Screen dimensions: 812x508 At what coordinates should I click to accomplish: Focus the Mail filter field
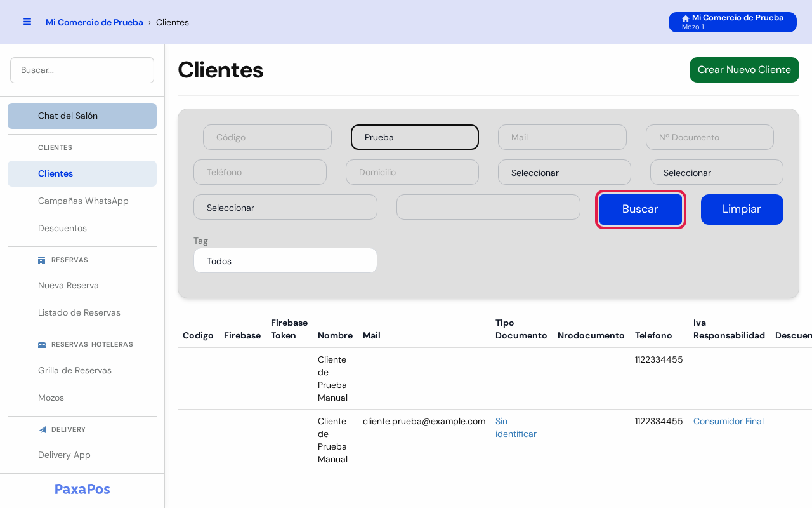[562, 137]
